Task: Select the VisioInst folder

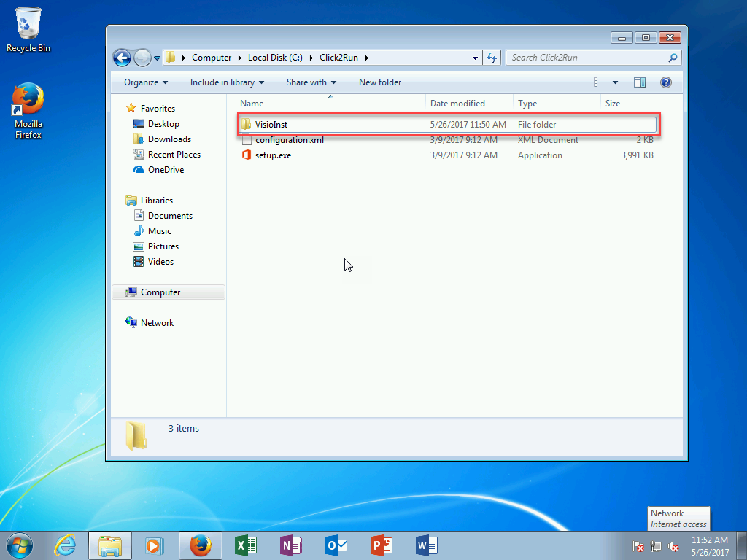Action: point(447,124)
